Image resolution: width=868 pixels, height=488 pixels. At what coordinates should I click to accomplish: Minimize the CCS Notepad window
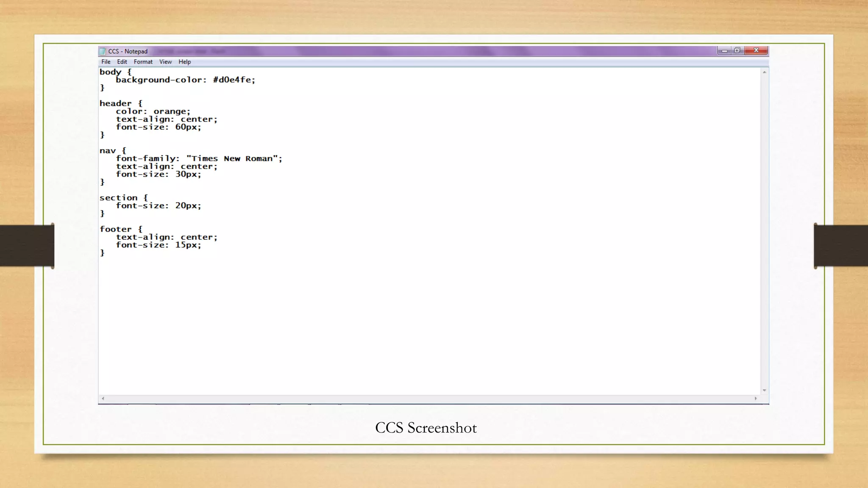[724, 50]
